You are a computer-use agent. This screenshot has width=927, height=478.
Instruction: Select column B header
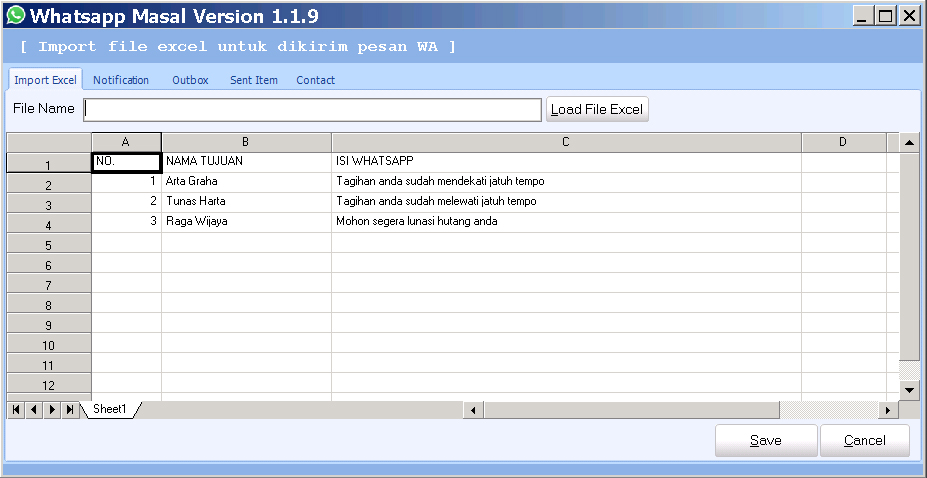tap(246, 142)
